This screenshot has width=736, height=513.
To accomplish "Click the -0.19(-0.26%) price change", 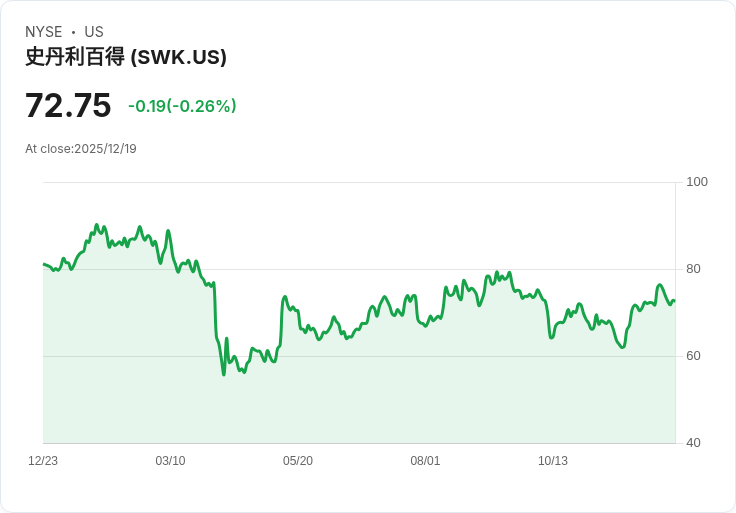I will coord(182,106).
